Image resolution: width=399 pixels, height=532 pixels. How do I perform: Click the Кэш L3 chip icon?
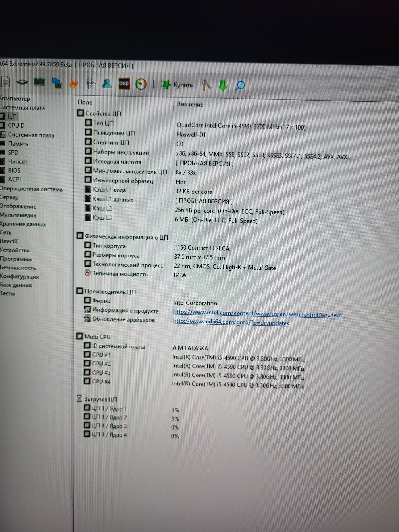[x=88, y=217]
